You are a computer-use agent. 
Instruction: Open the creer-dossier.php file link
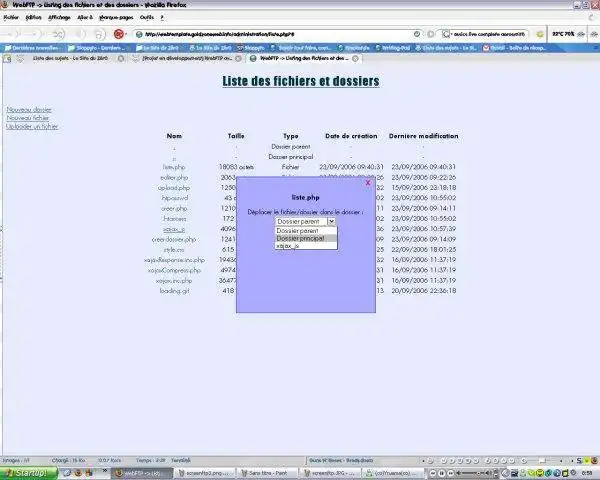174,240
